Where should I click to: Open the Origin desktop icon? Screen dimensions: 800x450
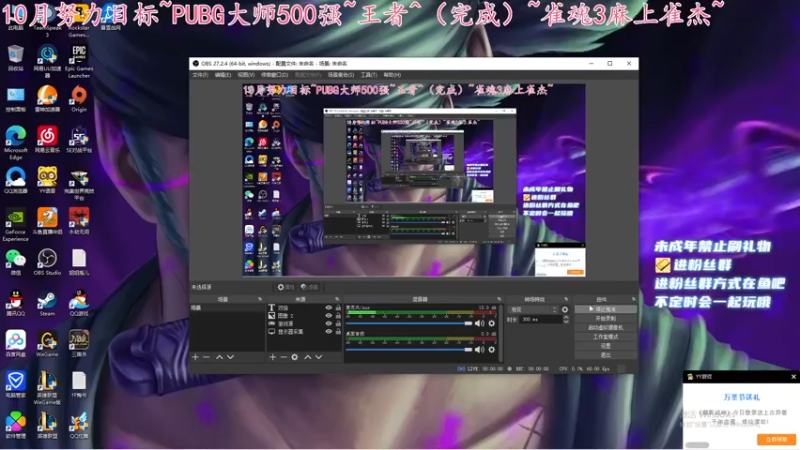pos(79,98)
